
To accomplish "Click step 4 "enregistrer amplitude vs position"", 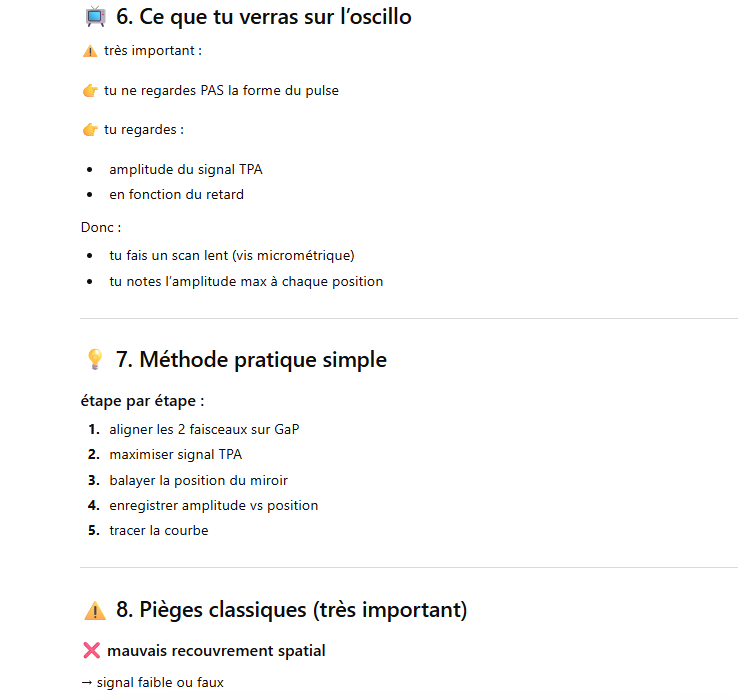I will point(213,505).
